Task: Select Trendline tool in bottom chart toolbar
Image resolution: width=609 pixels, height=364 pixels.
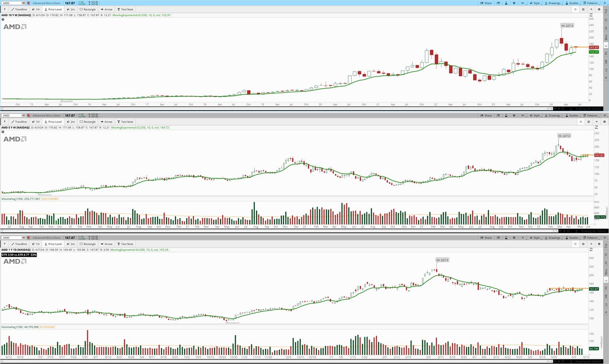Action: pos(19,244)
